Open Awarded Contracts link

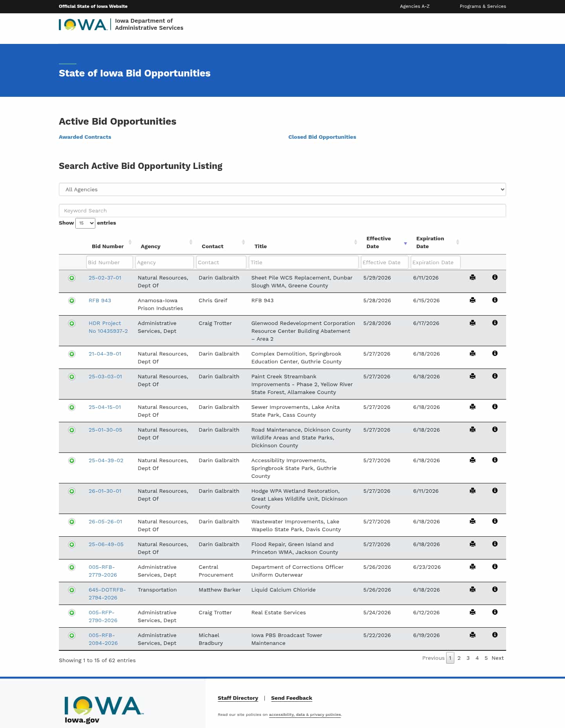coord(85,137)
